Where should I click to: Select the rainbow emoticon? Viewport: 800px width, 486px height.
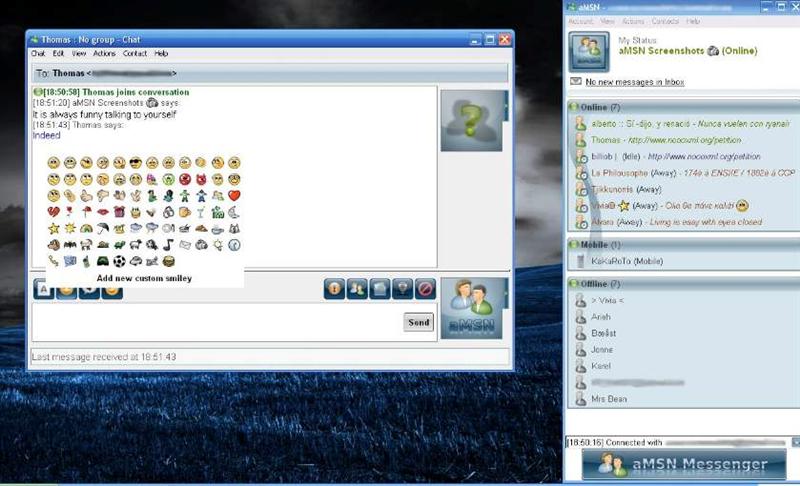pos(86,228)
